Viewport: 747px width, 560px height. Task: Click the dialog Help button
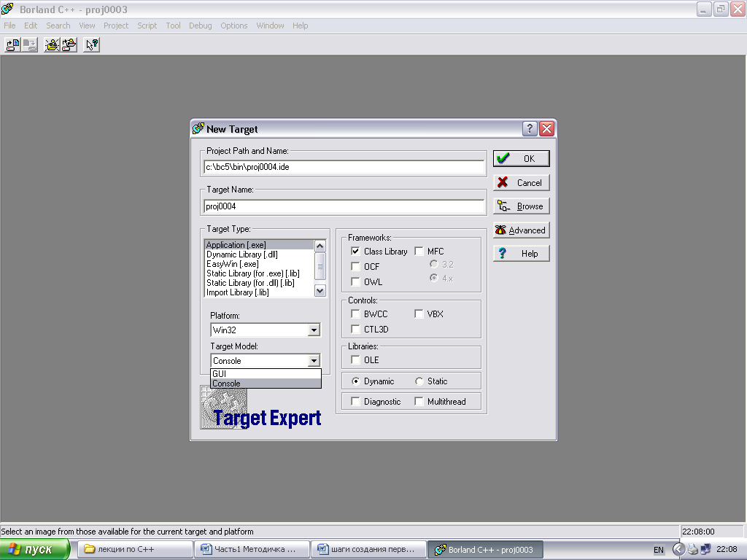coord(521,253)
